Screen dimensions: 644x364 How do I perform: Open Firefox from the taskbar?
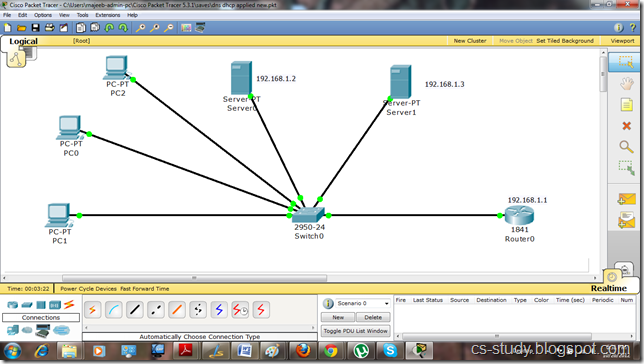coord(303,352)
